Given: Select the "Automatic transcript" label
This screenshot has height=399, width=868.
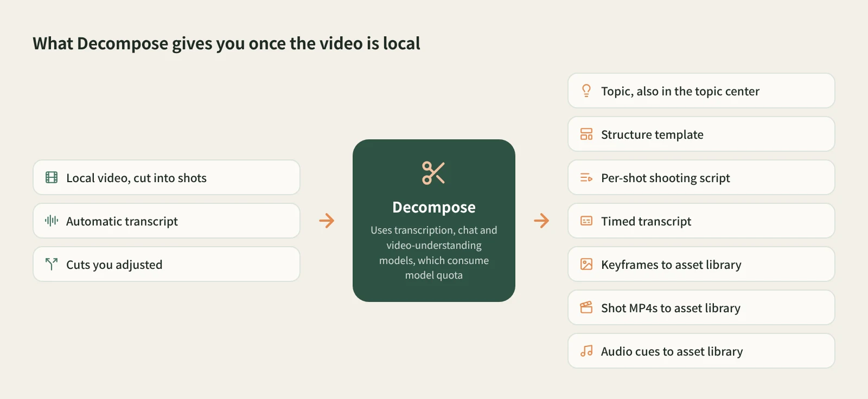Looking at the screenshot, I should pyautogui.click(x=122, y=221).
